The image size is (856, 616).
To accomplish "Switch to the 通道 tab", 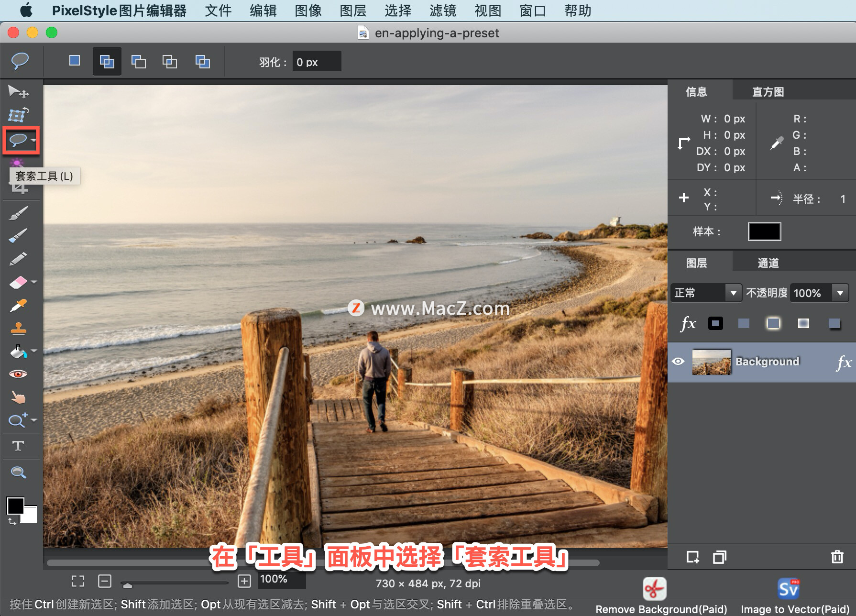I will (768, 262).
